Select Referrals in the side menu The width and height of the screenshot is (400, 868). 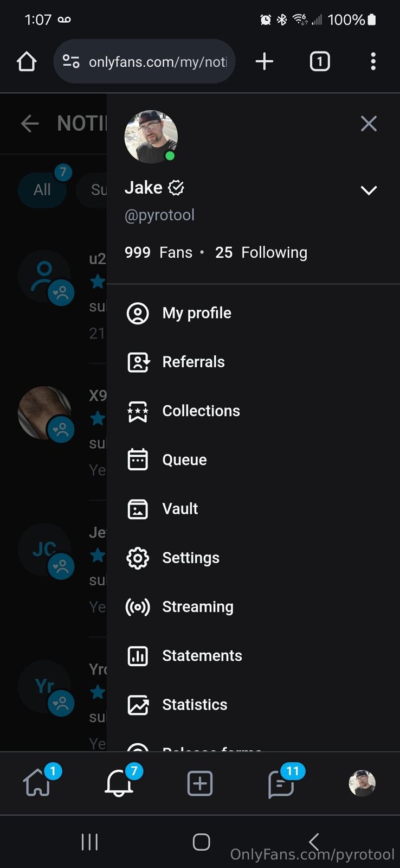[x=193, y=362]
